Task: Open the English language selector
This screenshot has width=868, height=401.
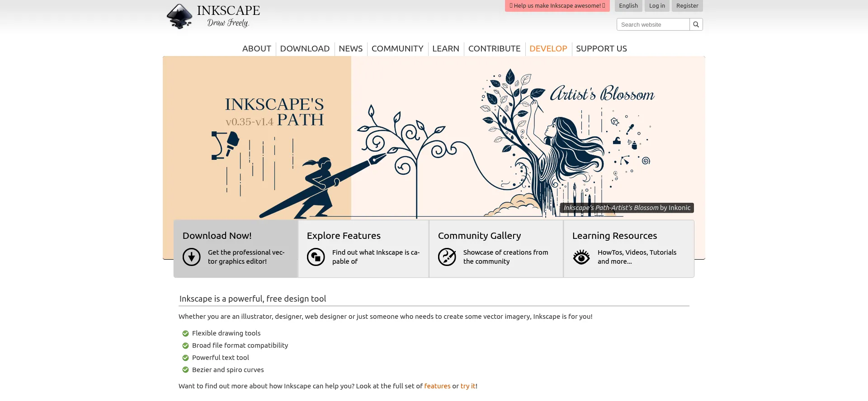Action: (628, 5)
